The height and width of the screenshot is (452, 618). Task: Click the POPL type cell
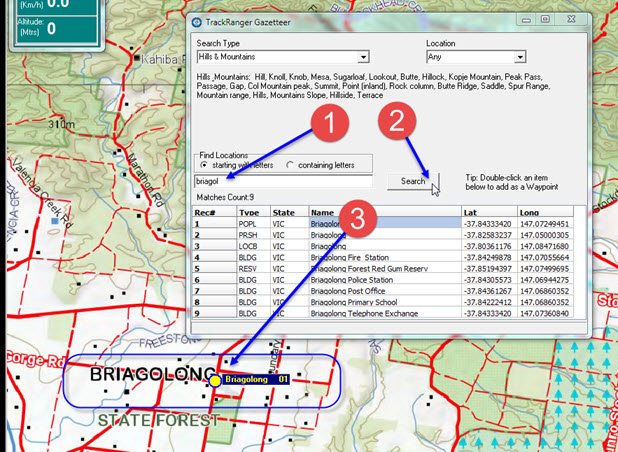[253, 224]
